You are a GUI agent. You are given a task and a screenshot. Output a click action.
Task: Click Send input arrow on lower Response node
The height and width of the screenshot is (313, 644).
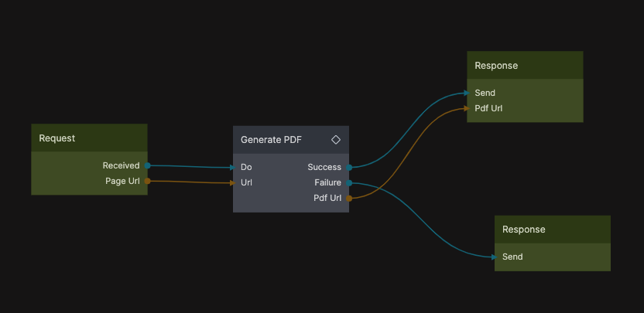coord(493,257)
